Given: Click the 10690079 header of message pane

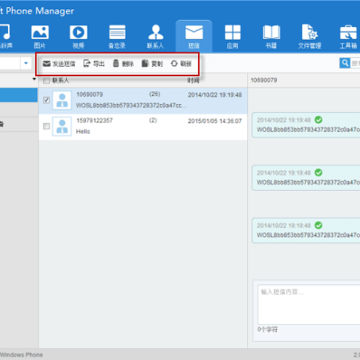Looking at the screenshot, I should pyautogui.click(x=264, y=80).
